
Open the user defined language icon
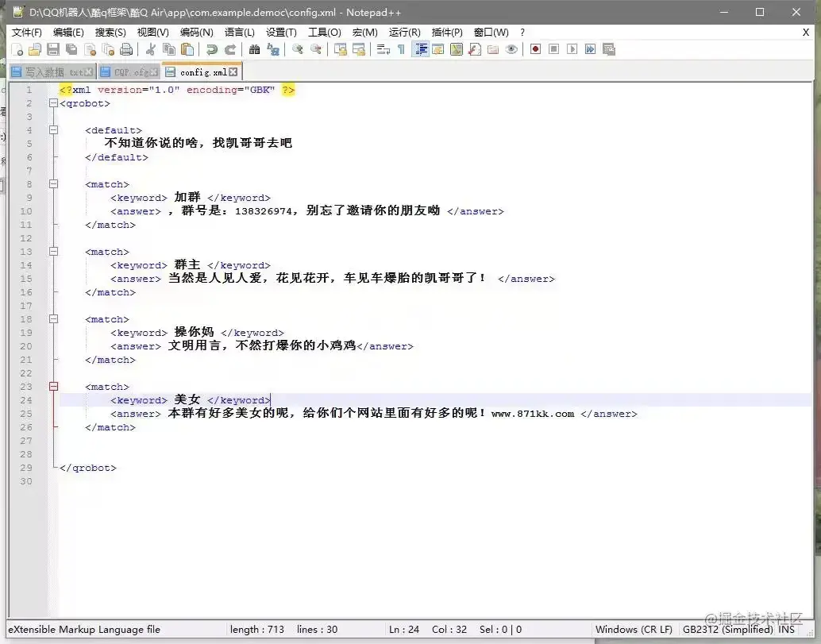438,50
